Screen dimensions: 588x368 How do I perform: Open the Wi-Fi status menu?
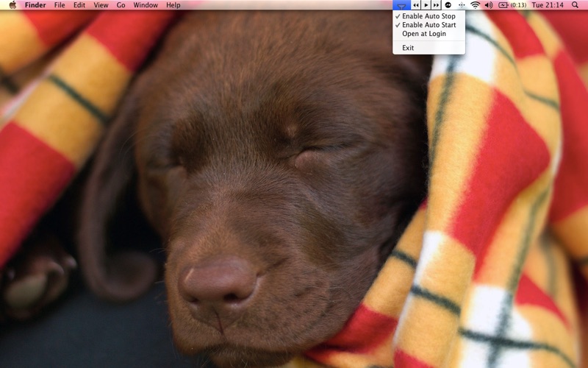[475, 5]
